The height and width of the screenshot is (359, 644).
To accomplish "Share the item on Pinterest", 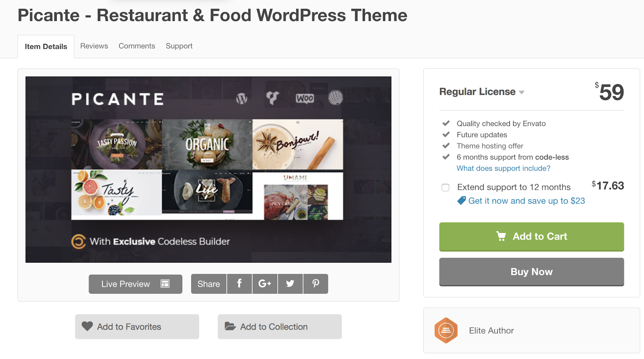I will coord(316,284).
